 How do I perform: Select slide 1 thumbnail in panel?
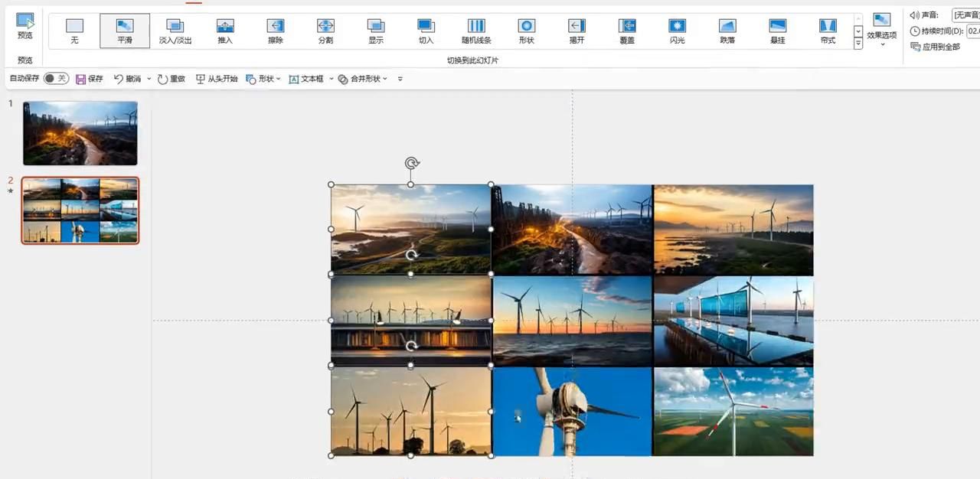pyautogui.click(x=80, y=133)
